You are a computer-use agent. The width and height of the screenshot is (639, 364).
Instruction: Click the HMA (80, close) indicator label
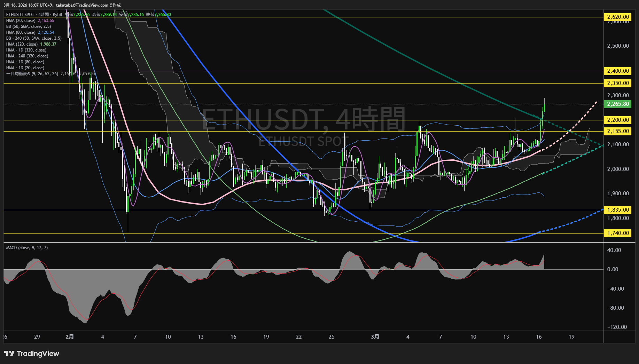(21, 32)
